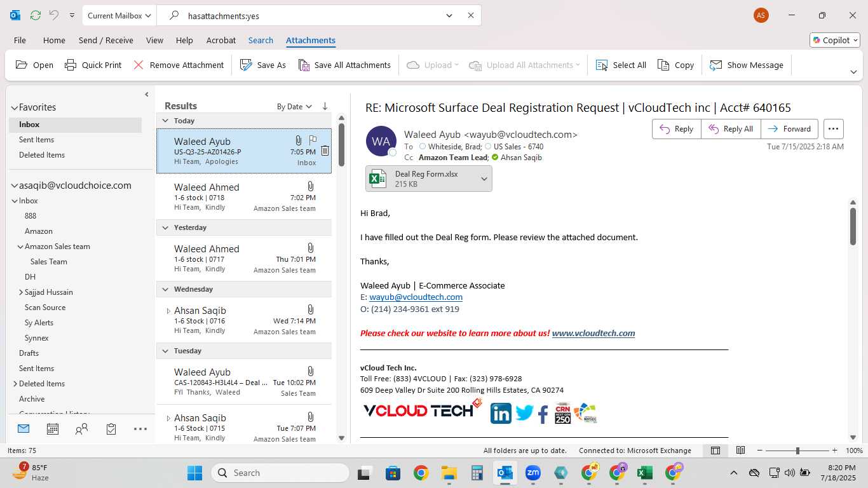868x488 pixels.
Task: Open the Facebook icon in signature
Action: click(543, 414)
